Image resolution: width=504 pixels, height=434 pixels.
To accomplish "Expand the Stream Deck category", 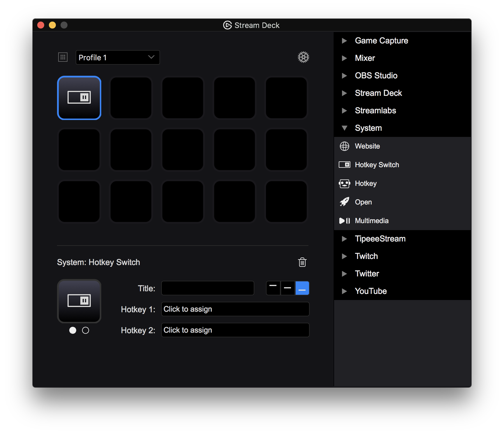I will click(344, 93).
